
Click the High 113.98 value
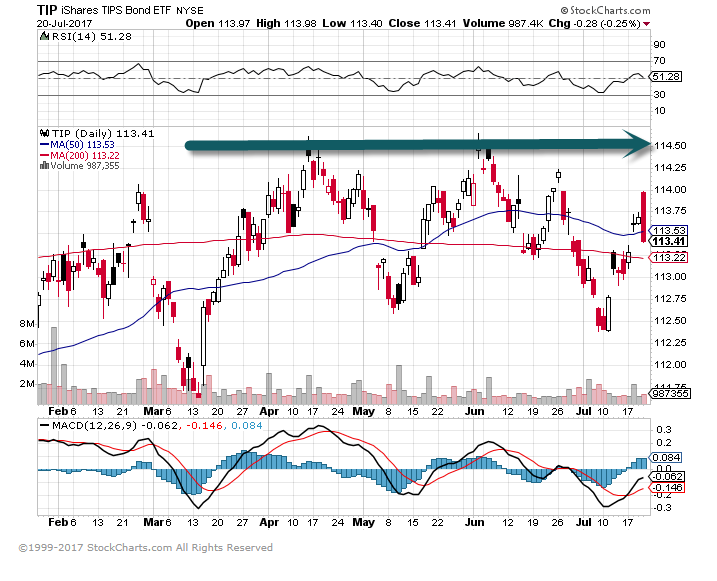click(x=286, y=23)
